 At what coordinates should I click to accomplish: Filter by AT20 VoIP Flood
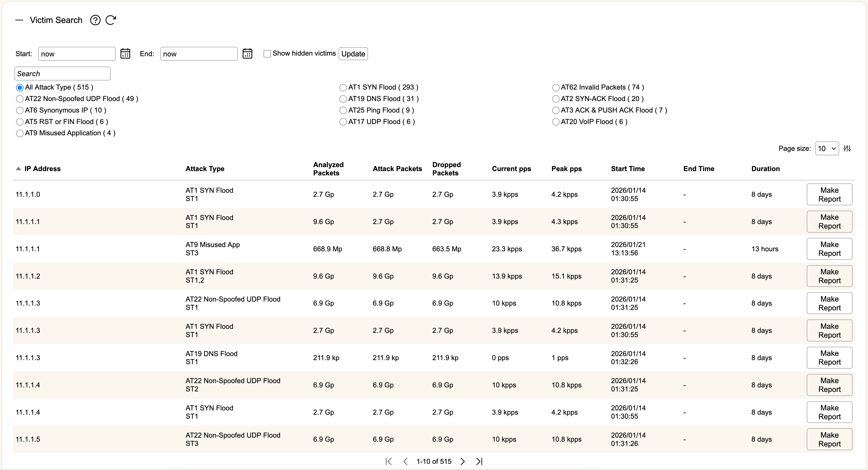click(556, 122)
